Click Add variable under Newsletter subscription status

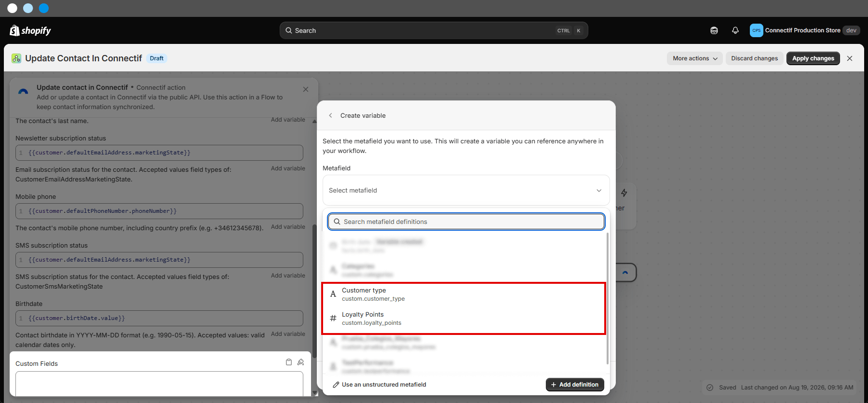coord(288,168)
